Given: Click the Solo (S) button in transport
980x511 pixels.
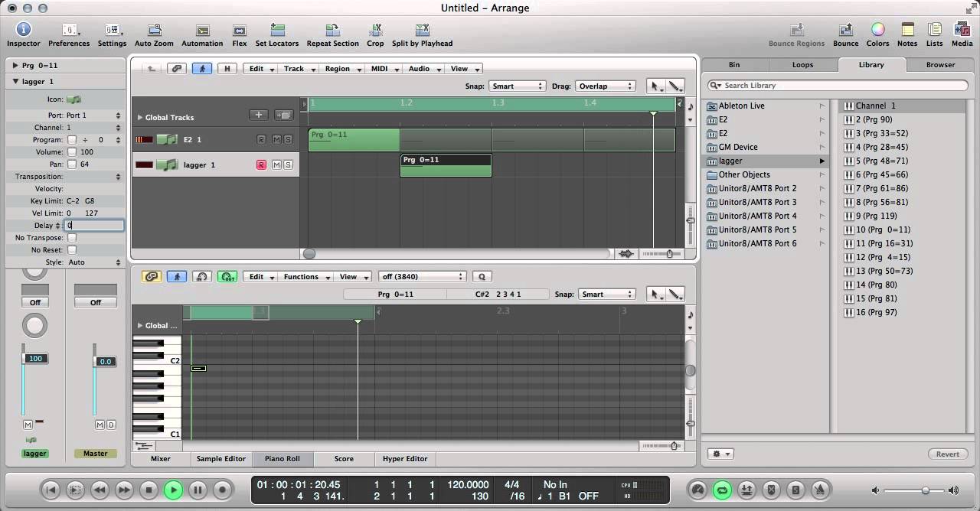Looking at the screenshot, I should coord(795,490).
